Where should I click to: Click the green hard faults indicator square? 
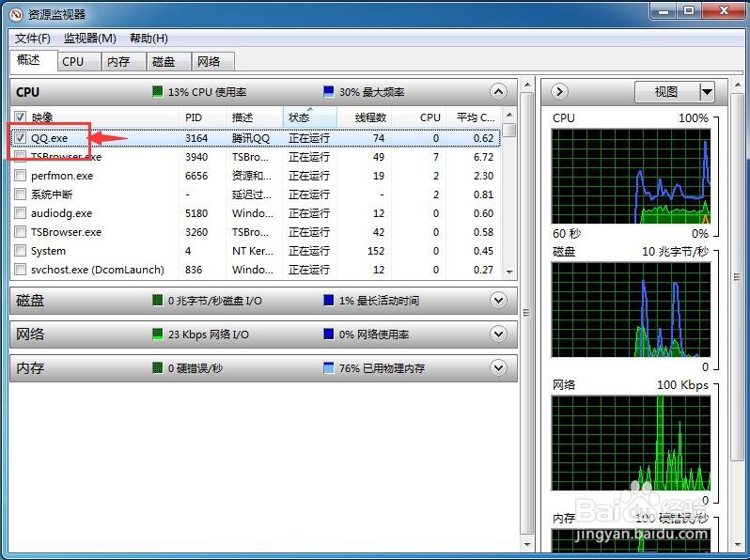(x=157, y=367)
